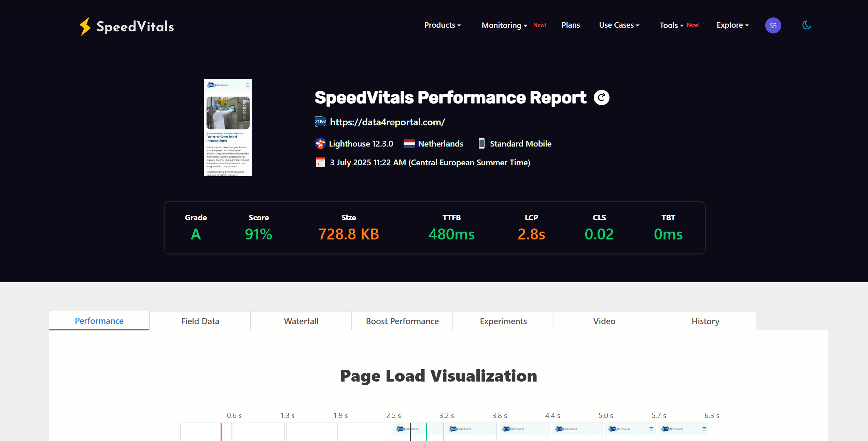
Task: Click the SpeedVitals lightning bolt logo
Action: click(x=85, y=26)
